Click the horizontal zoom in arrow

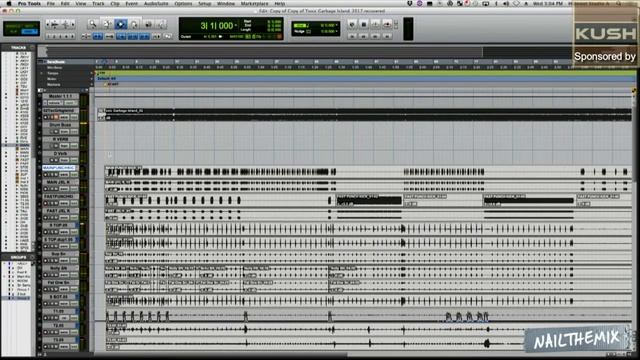tap(73, 24)
